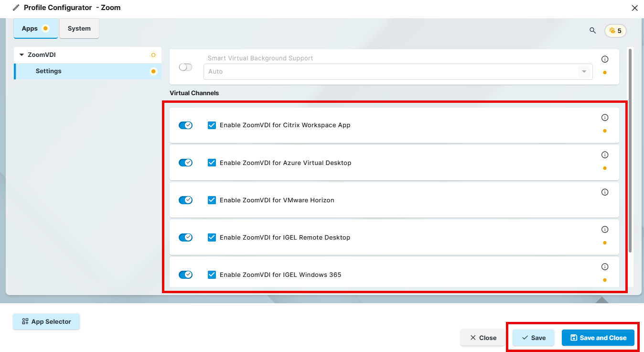The height and width of the screenshot is (352, 644).
Task: Disable ZoomVDI for Citrix Workspace App checkbox
Action: [212, 125]
